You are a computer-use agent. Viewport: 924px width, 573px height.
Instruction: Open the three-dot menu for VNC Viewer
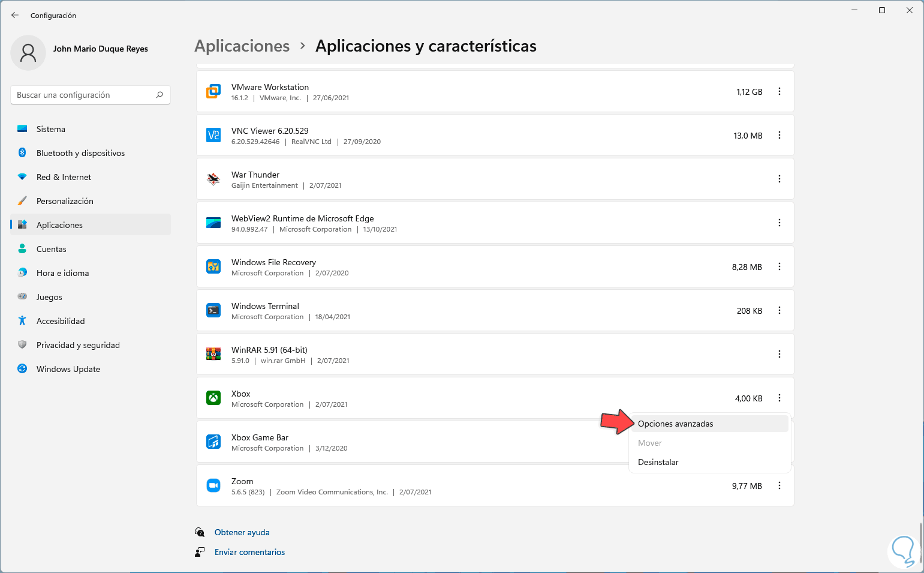[x=779, y=136]
